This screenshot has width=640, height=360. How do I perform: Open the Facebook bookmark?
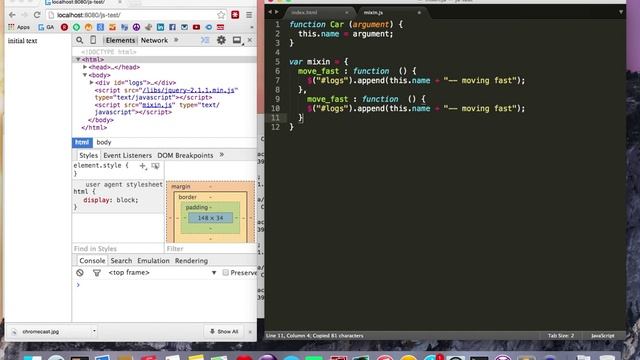(172, 27)
